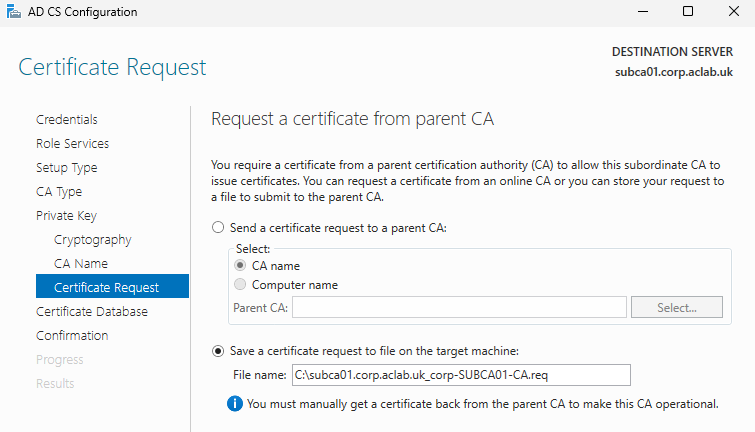This screenshot has height=432, width=755.
Task: Maximize the AD CS Configuration window
Action: tap(688, 12)
